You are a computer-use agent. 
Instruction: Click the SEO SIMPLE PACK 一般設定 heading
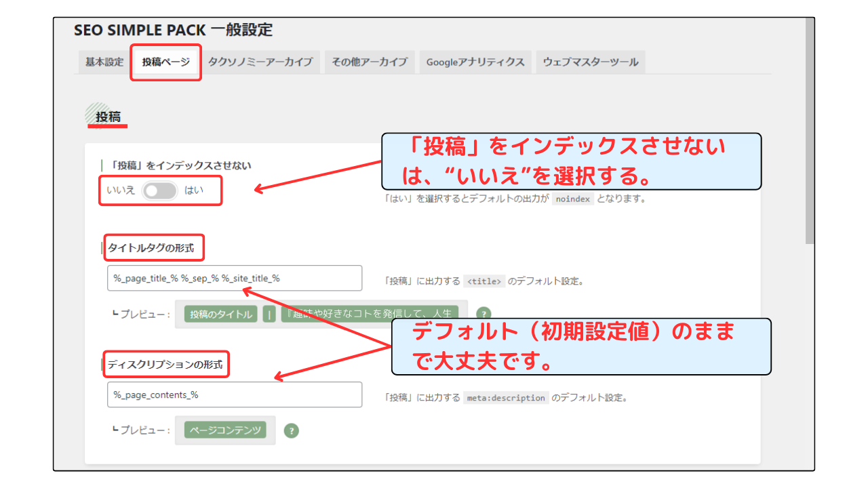point(173,30)
